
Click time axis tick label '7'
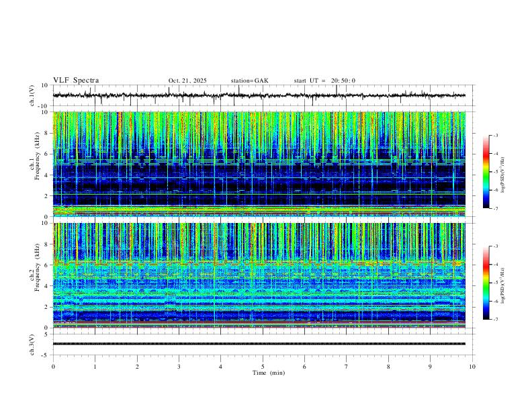pyautogui.click(x=347, y=367)
